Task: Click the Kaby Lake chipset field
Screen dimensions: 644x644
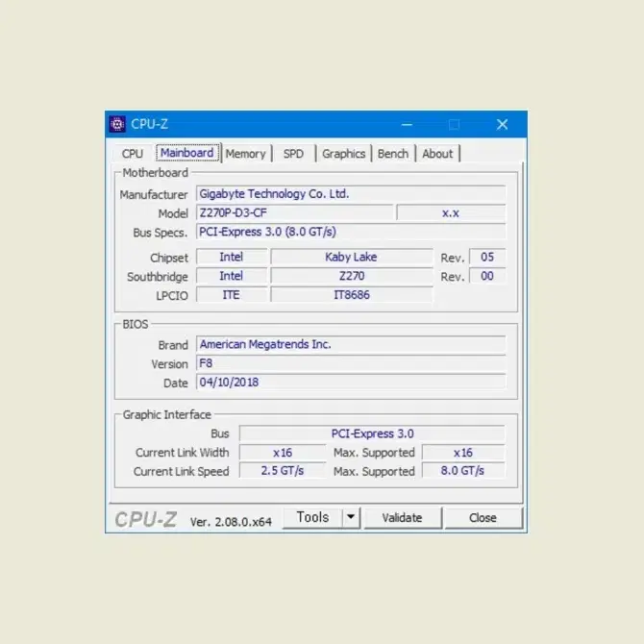Action: coord(352,257)
